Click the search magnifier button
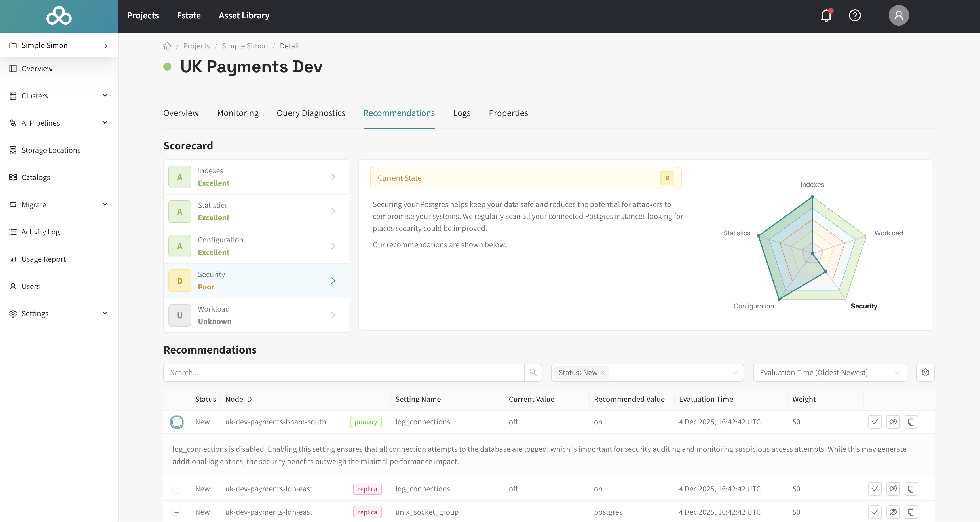The image size is (980, 522). (533, 373)
